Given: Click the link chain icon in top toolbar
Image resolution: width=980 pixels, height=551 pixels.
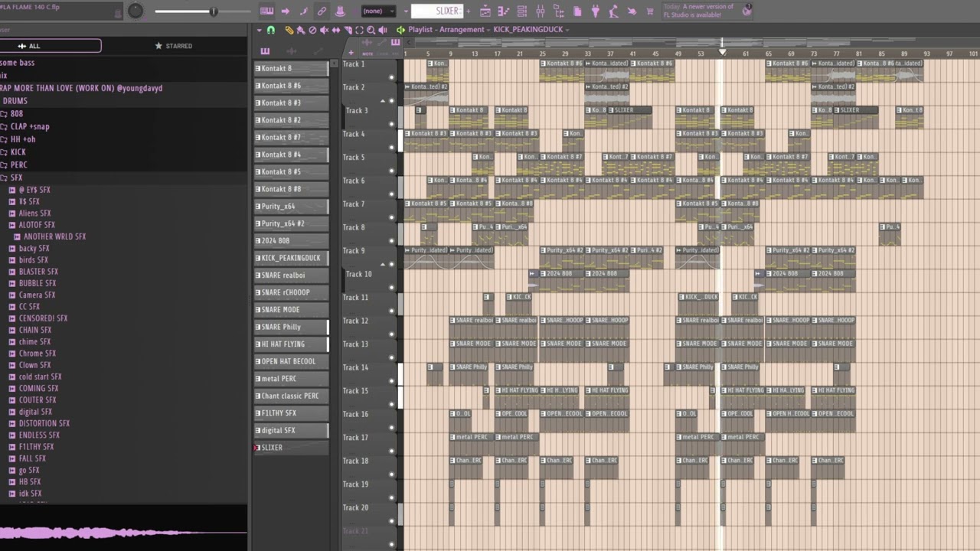Looking at the screenshot, I should pyautogui.click(x=322, y=11).
